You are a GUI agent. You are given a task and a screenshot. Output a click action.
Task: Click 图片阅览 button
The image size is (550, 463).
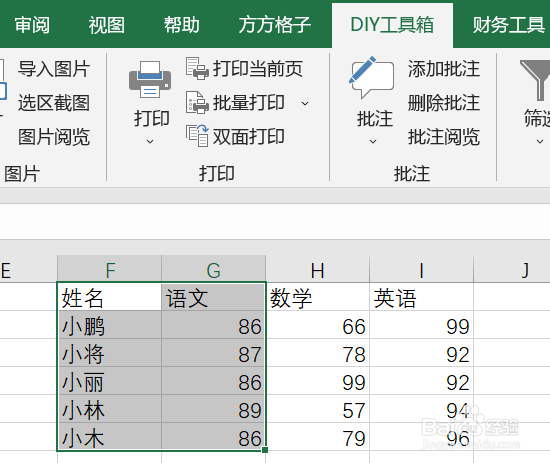click(54, 136)
